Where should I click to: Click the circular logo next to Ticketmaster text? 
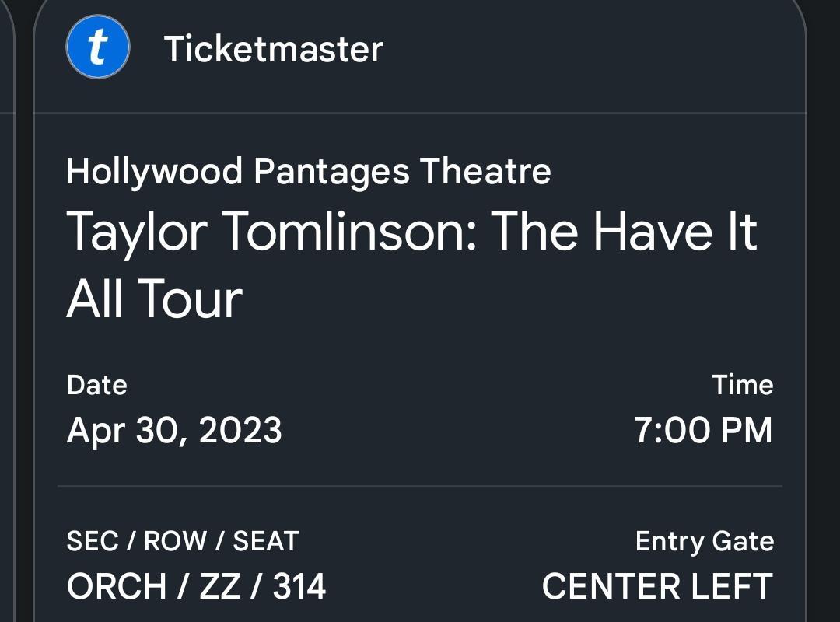pyautogui.click(x=97, y=48)
